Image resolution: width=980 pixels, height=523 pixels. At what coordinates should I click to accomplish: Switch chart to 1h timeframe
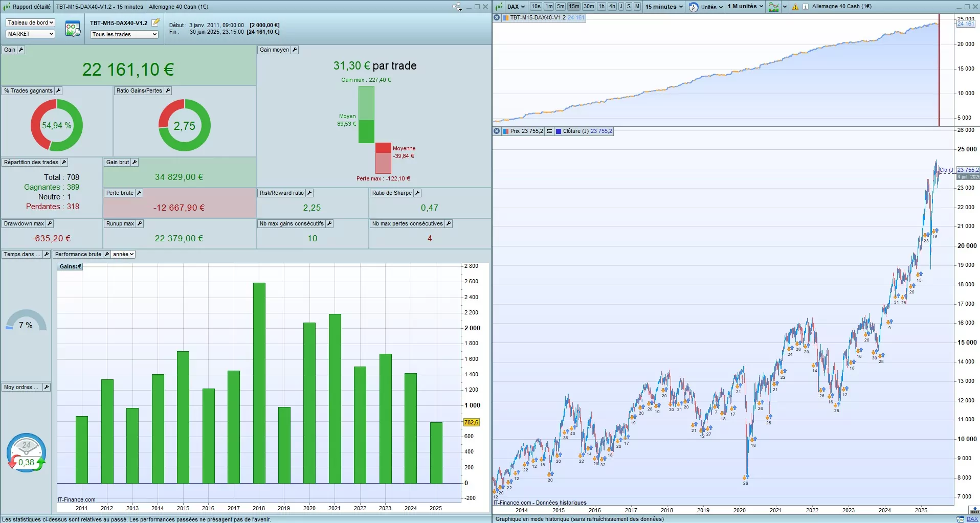click(x=602, y=6)
